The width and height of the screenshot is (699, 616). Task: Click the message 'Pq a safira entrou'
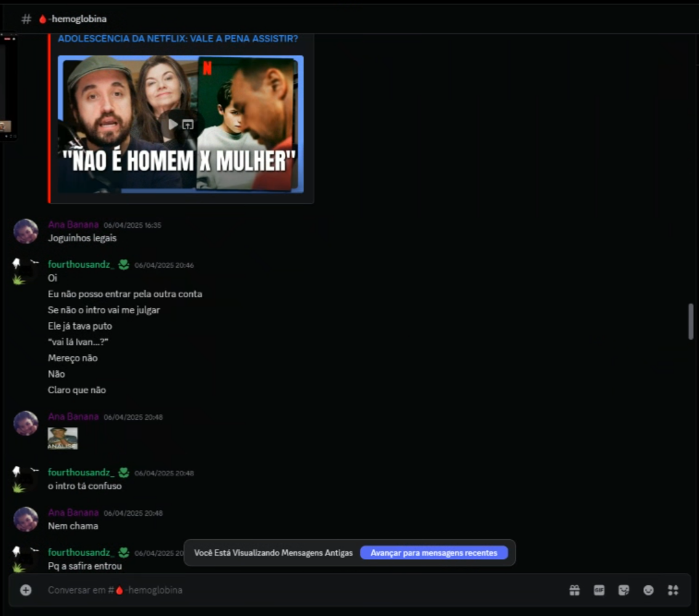point(85,567)
